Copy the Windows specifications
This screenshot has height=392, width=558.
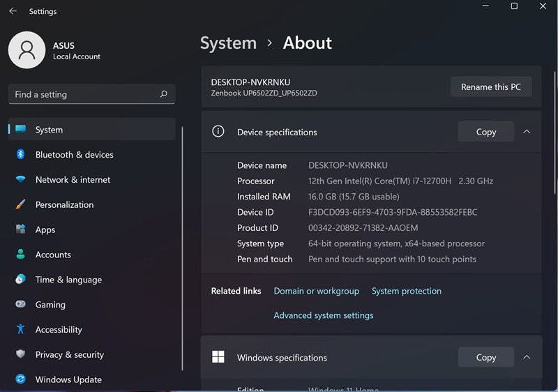coord(486,357)
